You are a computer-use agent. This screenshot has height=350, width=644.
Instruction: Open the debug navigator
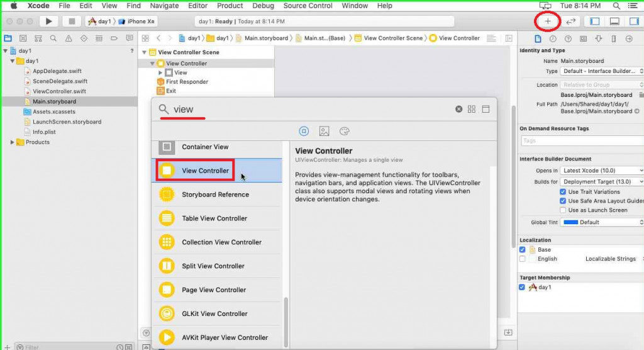99,38
